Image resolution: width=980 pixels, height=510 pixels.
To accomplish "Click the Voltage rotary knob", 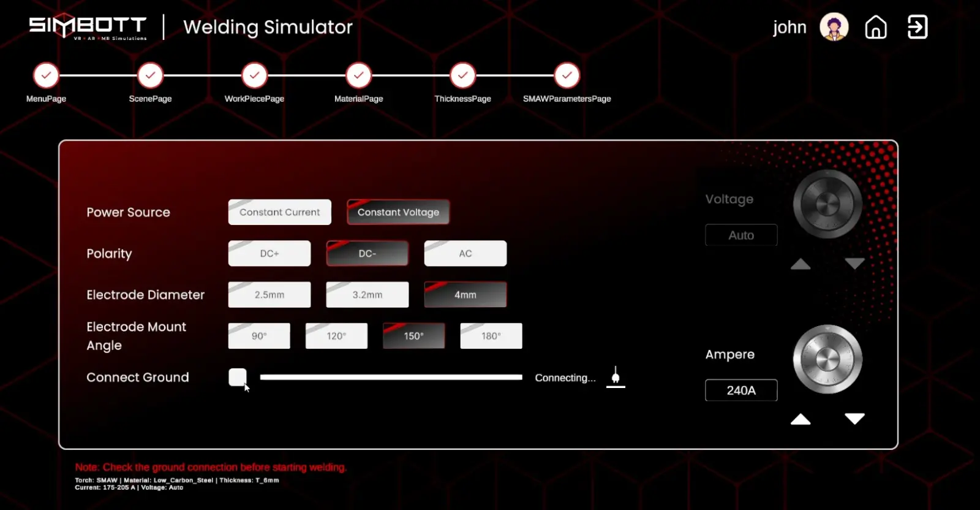I will coord(827,204).
